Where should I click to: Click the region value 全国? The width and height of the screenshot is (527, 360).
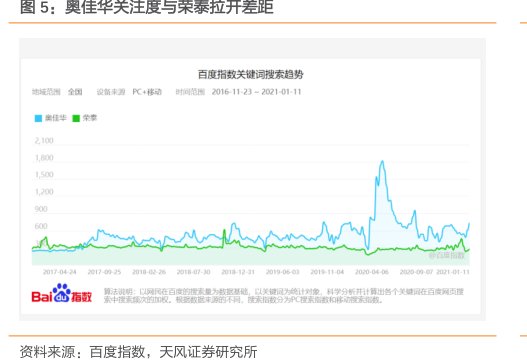[75, 92]
